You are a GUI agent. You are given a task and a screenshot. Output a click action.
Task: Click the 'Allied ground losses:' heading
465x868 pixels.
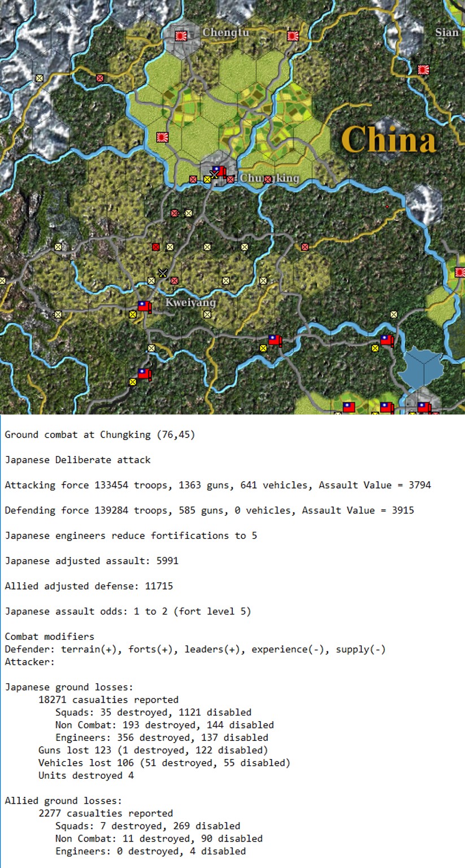coord(63,801)
